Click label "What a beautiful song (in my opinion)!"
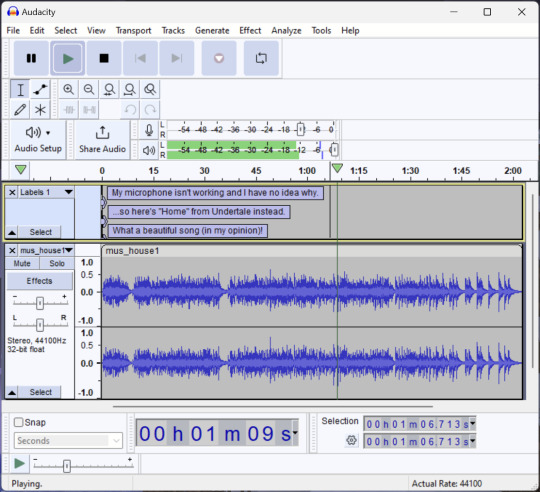The image size is (540, 492). (x=188, y=230)
